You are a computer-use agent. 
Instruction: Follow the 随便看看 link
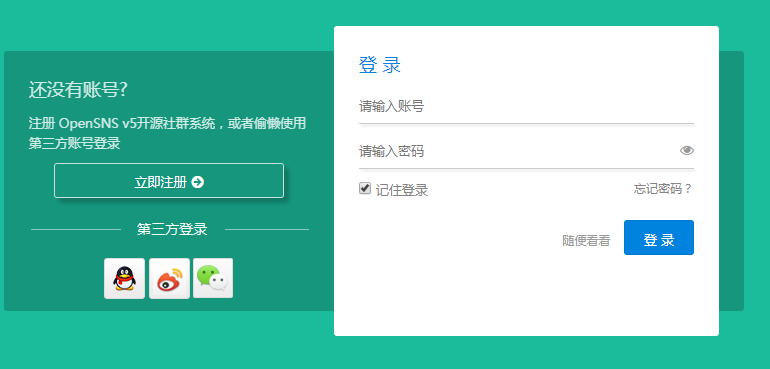pos(586,241)
